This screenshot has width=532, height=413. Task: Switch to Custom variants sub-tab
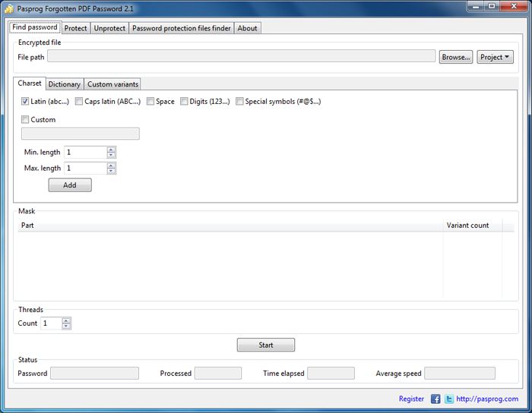112,84
